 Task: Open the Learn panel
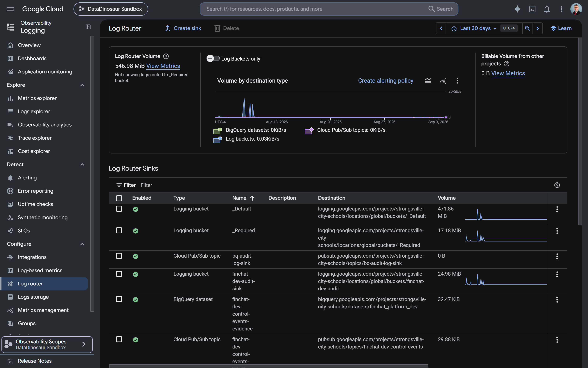coord(561,29)
